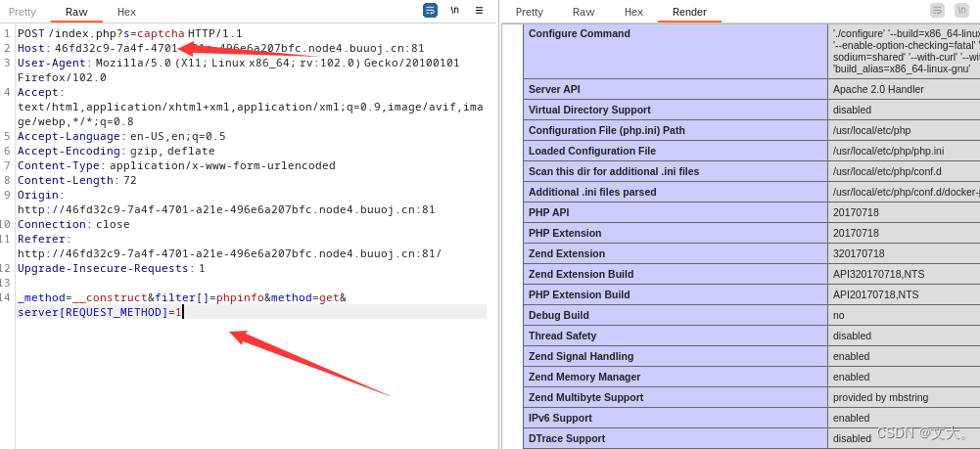
Task: Select request Raw tab
Action: [x=77, y=12]
